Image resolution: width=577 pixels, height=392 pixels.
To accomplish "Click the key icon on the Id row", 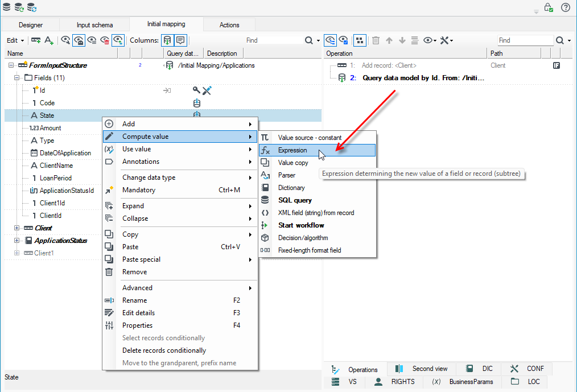I will [196, 90].
